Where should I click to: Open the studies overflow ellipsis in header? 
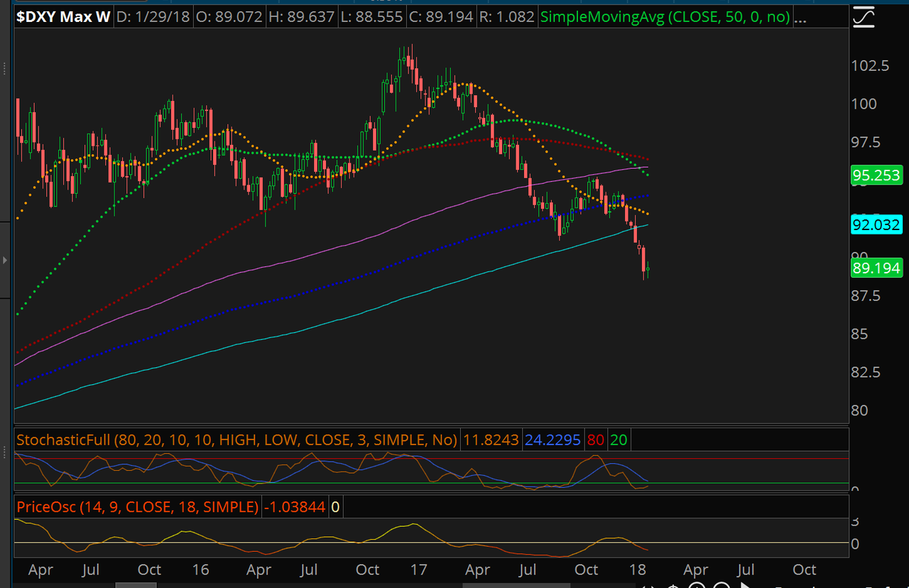point(800,16)
